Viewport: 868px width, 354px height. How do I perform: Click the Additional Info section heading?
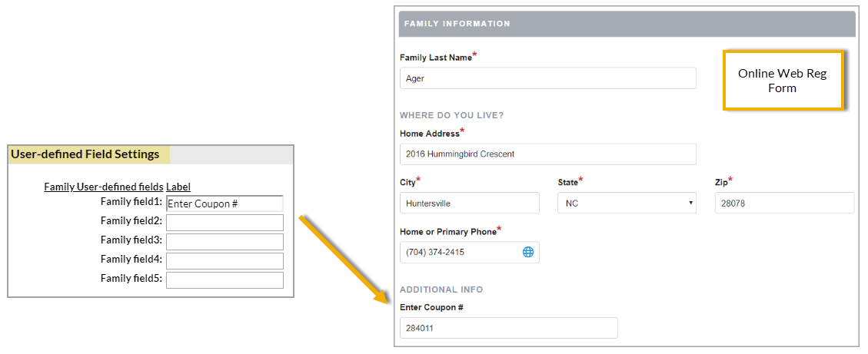(x=441, y=289)
